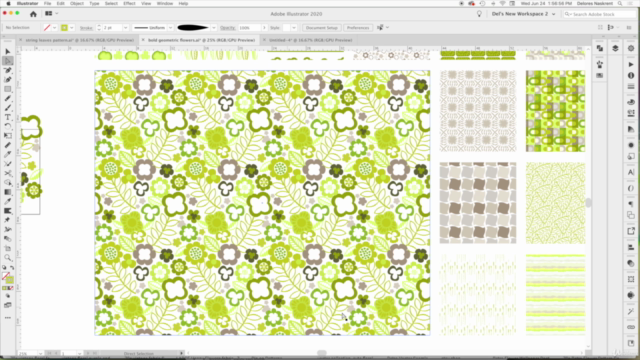Viewport: 640px width, 360px height.
Task: Open Edit Toolbar three-dots button
Action: [8, 318]
